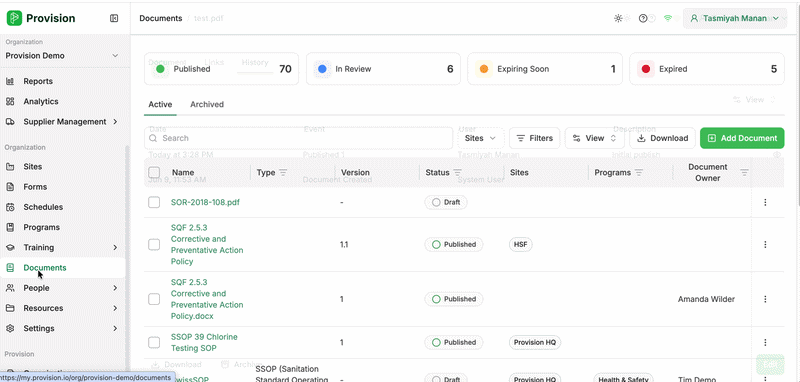Click the green wifi connection status icon
Viewport: 800px width, 382px height.
point(668,18)
